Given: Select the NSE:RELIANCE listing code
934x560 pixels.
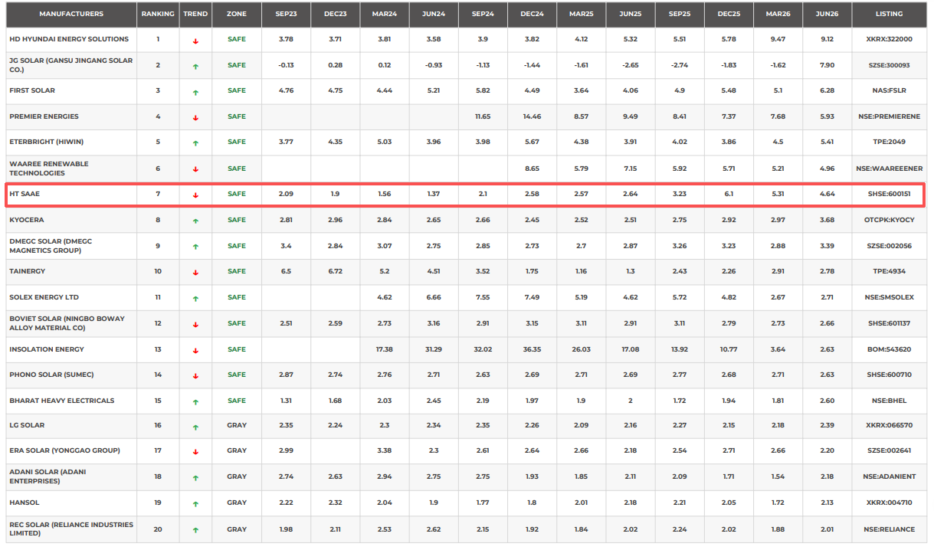Looking at the screenshot, I should 889,529.
